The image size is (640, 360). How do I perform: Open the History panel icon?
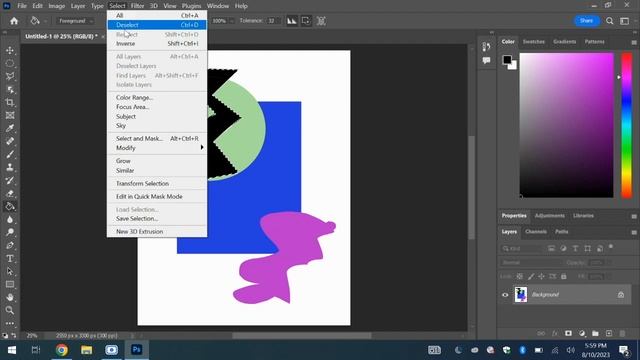pos(486,47)
